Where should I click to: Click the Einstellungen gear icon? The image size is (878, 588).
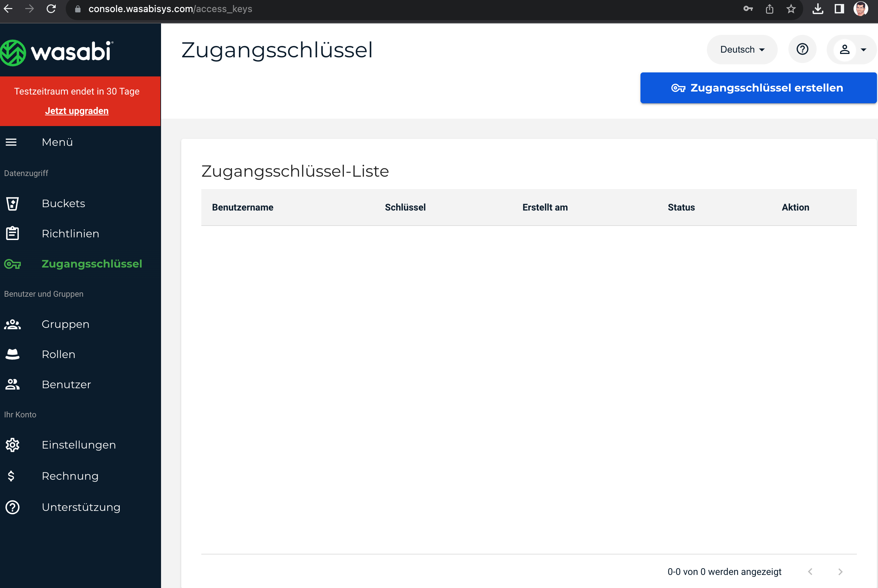[12, 445]
